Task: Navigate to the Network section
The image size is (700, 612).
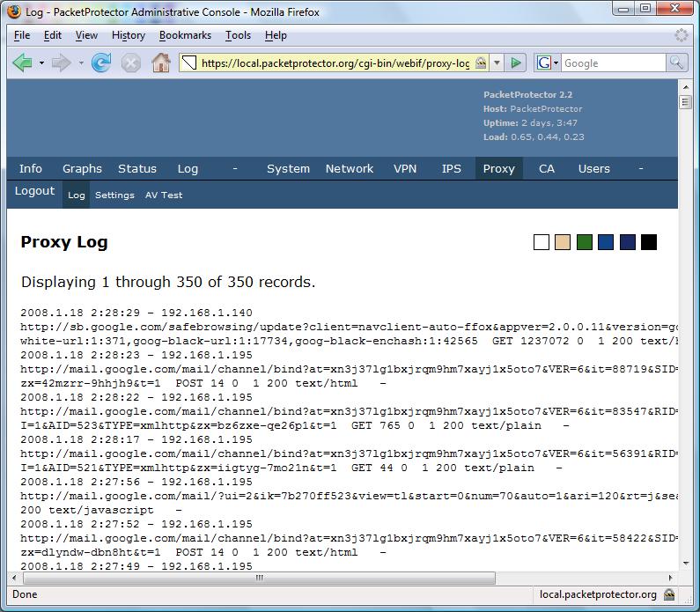Action: pos(349,169)
